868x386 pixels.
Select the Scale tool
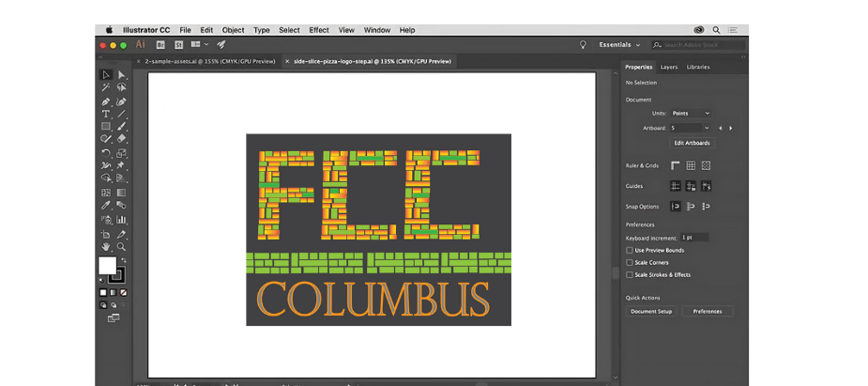122,153
